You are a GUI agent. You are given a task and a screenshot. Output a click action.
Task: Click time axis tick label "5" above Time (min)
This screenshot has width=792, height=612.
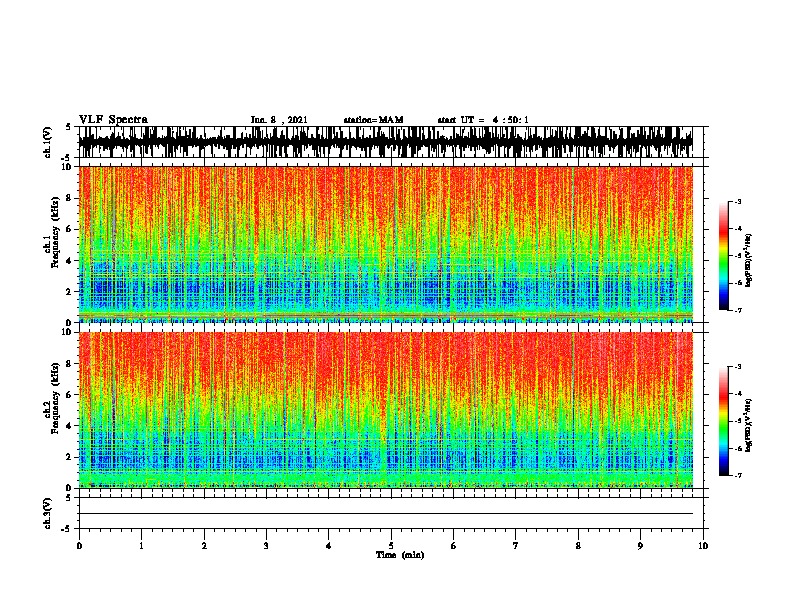pyautogui.click(x=391, y=546)
